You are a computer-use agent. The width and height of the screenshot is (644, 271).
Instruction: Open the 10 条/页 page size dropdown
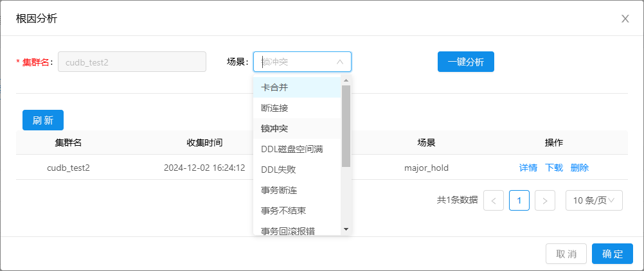pos(594,200)
